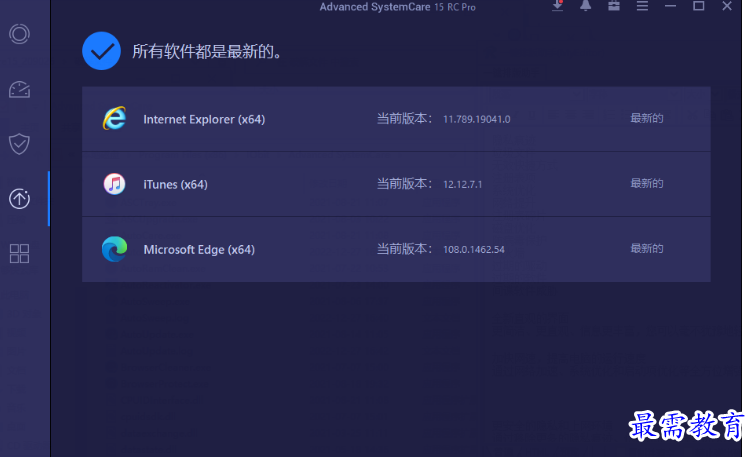Open the Toolbox grid tab
753x457 pixels.
(x=19, y=253)
